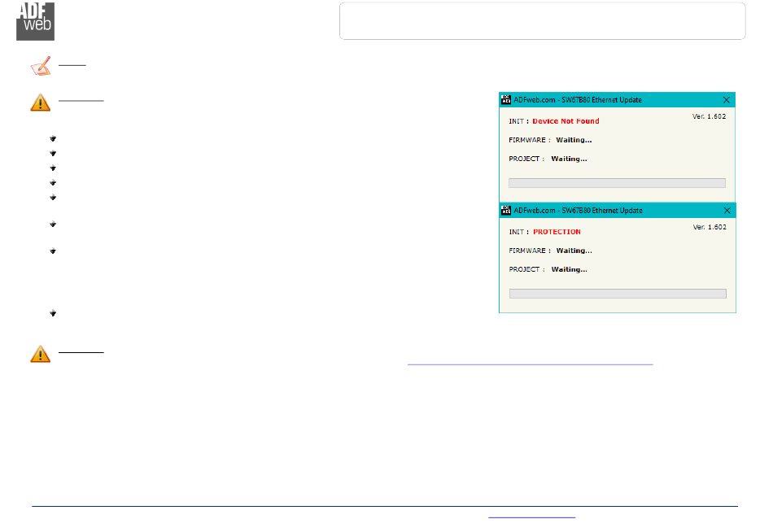
Task: Click the Ver. 1.602 label in the Device Not Found dialog
Action: click(709, 116)
